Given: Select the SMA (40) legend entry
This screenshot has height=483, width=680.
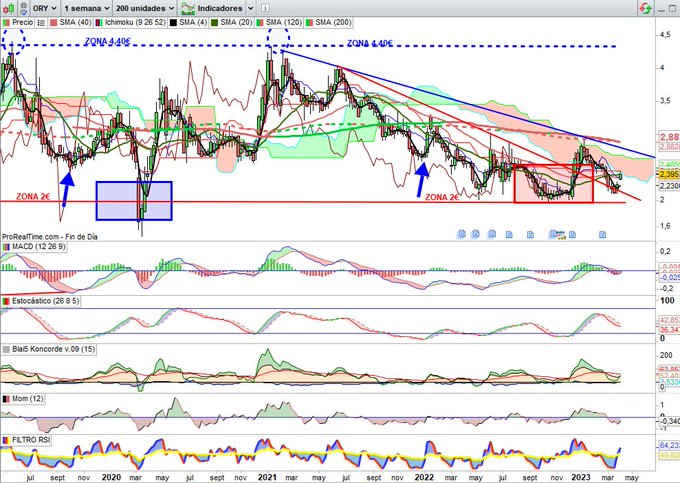Looking at the screenshot, I should [70, 22].
